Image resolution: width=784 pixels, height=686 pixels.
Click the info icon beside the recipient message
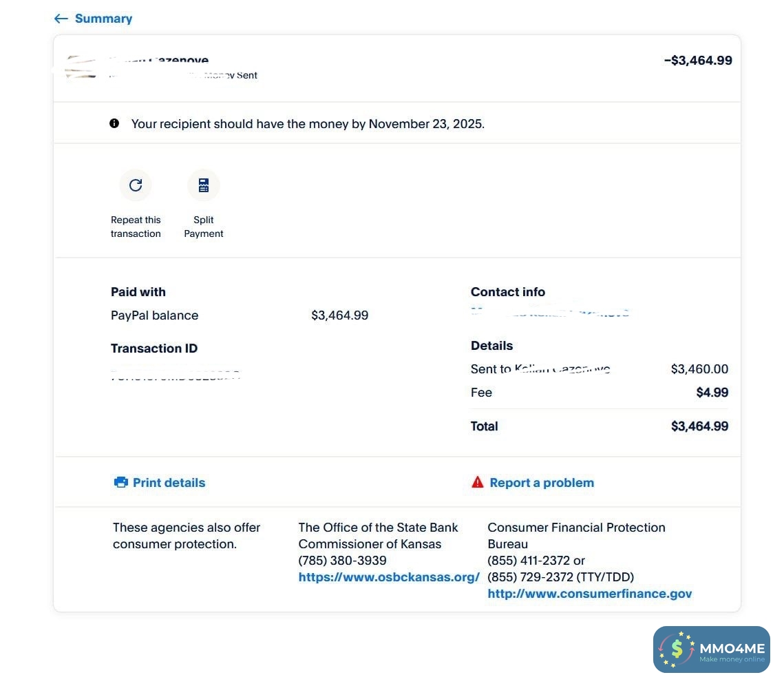[x=114, y=123]
